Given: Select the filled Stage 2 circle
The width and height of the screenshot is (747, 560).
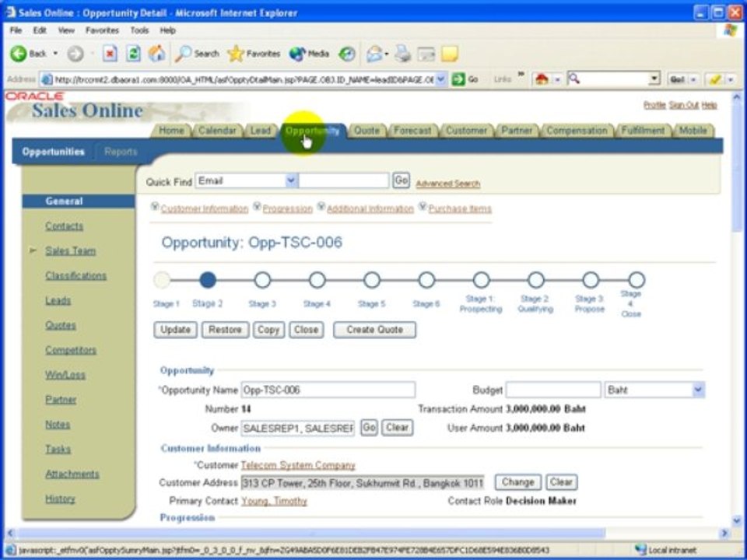Looking at the screenshot, I should pyautogui.click(x=208, y=280).
